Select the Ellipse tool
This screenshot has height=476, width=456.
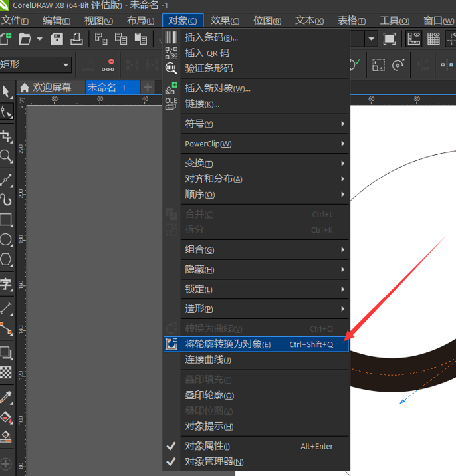point(6,239)
